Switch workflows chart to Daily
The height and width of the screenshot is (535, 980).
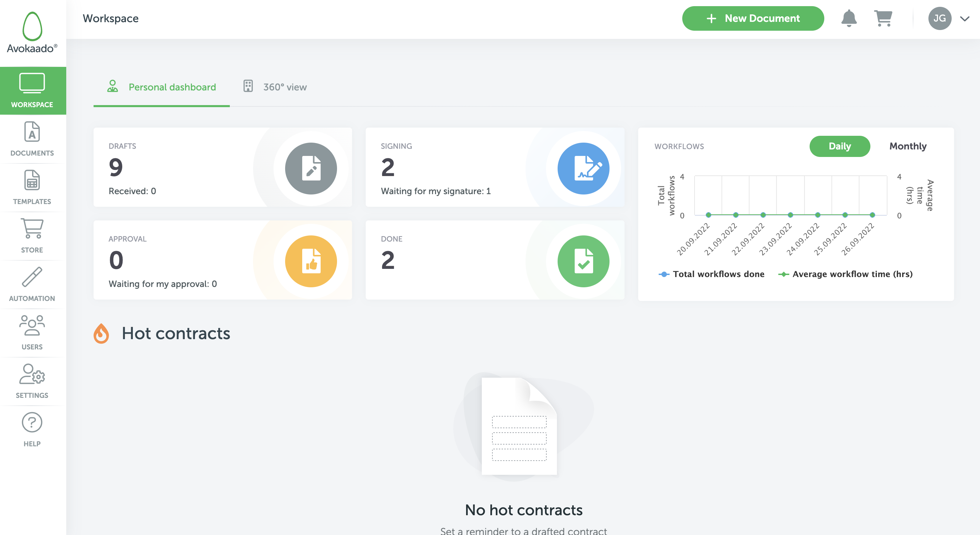840,146
